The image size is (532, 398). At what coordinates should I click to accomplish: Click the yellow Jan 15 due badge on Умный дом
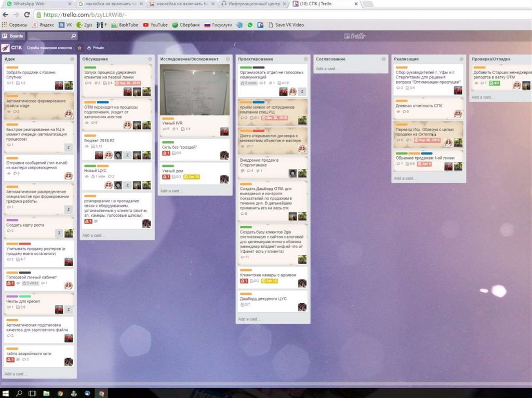coord(191,177)
